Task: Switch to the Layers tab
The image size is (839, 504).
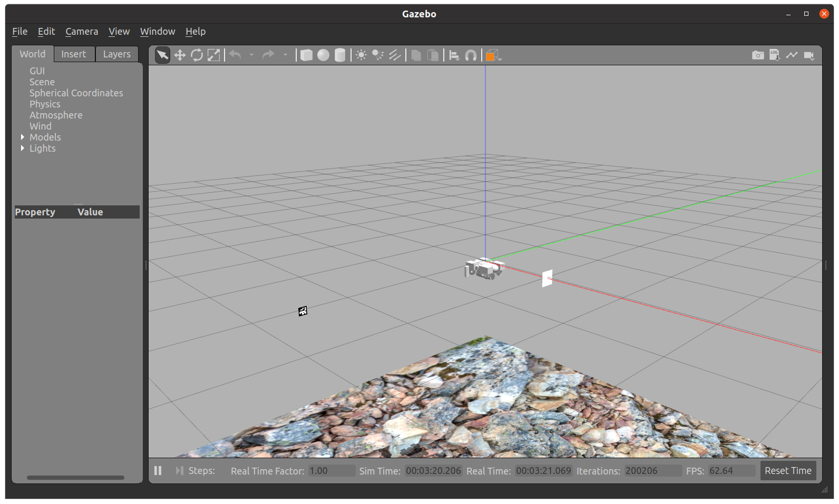Action: [116, 54]
